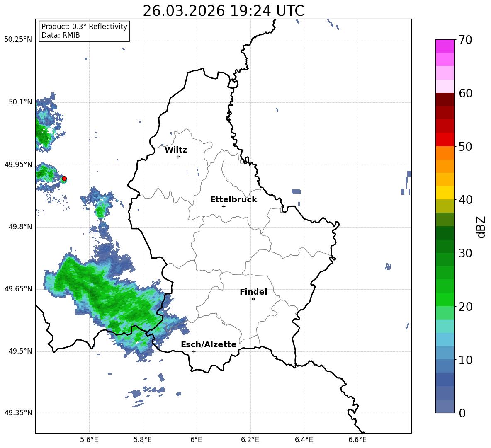Image resolution: width=491 pixels, height=448 pixels.
Task: Click the 49.8°N latitude label
Action: [20, 227]
